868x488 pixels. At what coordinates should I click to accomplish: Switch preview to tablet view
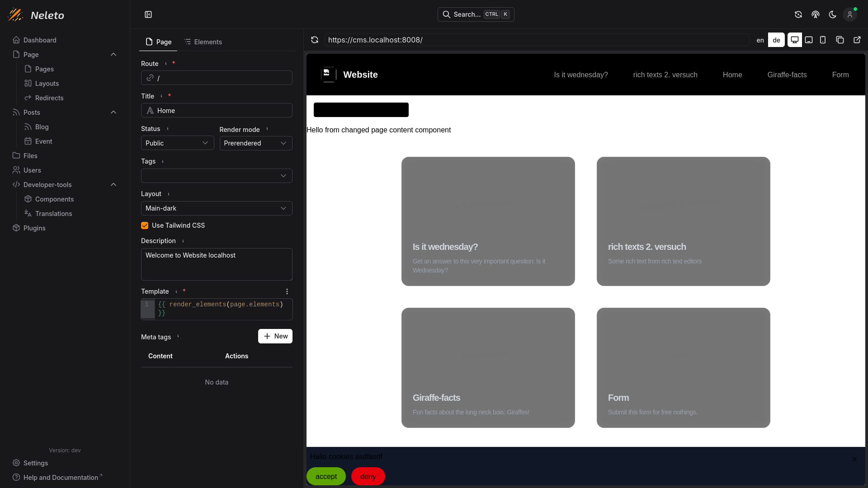point(809,40)
